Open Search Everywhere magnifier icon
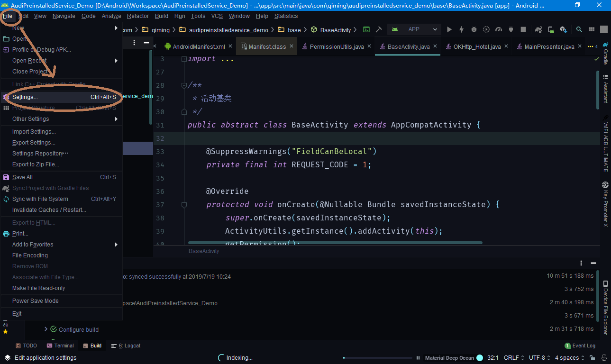Image resolution: width=611 pixels, height=364 pixels. pyautogui.click(x=579, y=29)
